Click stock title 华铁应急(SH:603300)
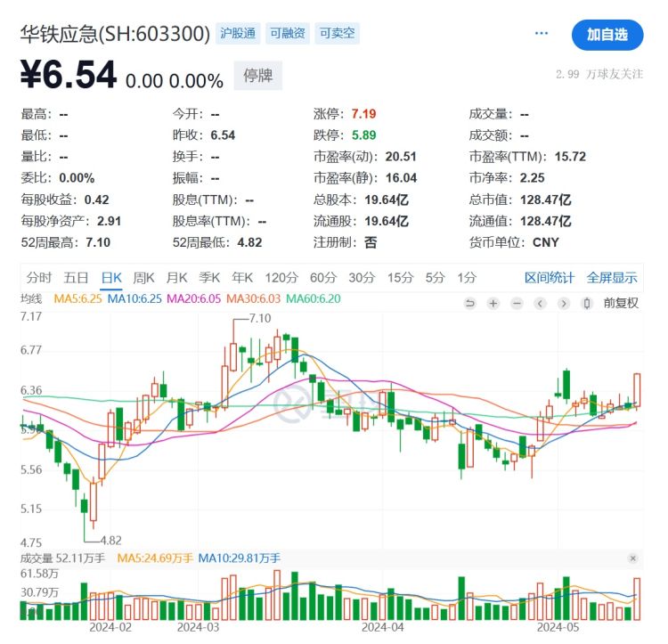Screen dimensions: 668x644 [116, 34]
